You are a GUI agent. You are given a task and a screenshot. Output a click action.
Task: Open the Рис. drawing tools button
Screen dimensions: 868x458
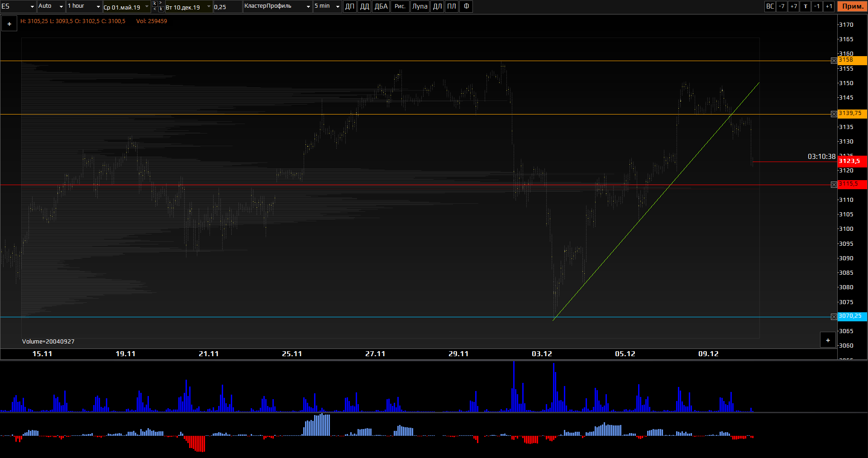click(400, 6)
